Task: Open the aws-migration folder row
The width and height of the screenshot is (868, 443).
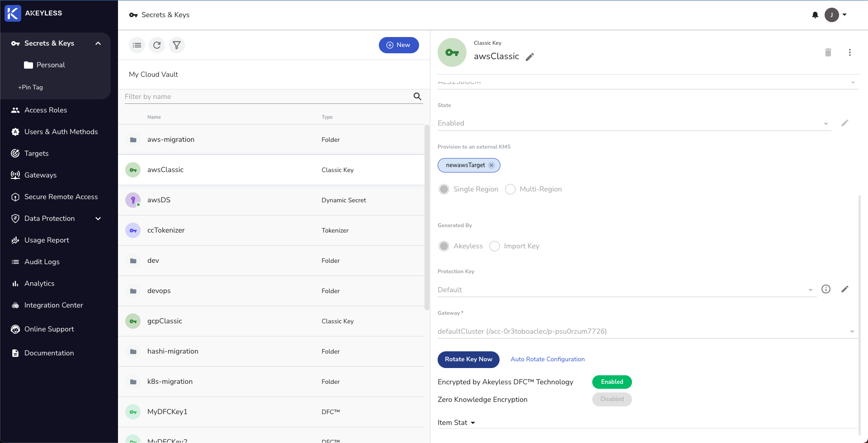Action: [x=271, y=140]
